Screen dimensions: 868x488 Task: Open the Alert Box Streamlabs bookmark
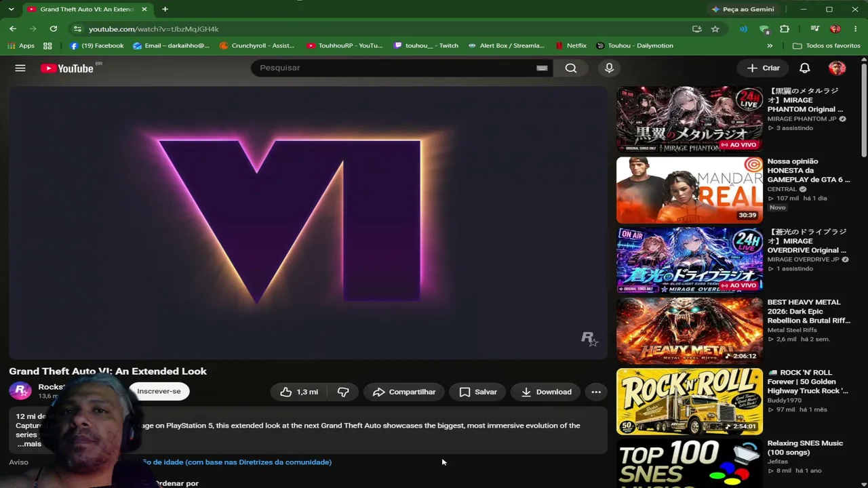[506, 45]
